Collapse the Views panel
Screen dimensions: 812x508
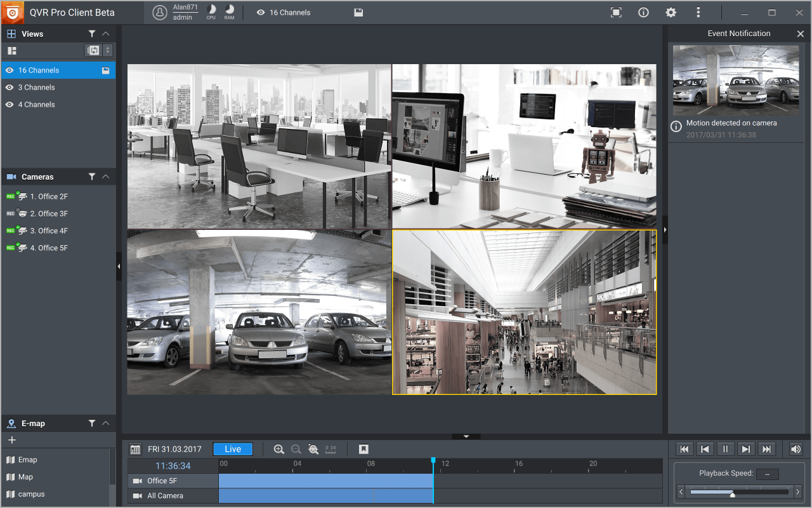coord(106,34)
